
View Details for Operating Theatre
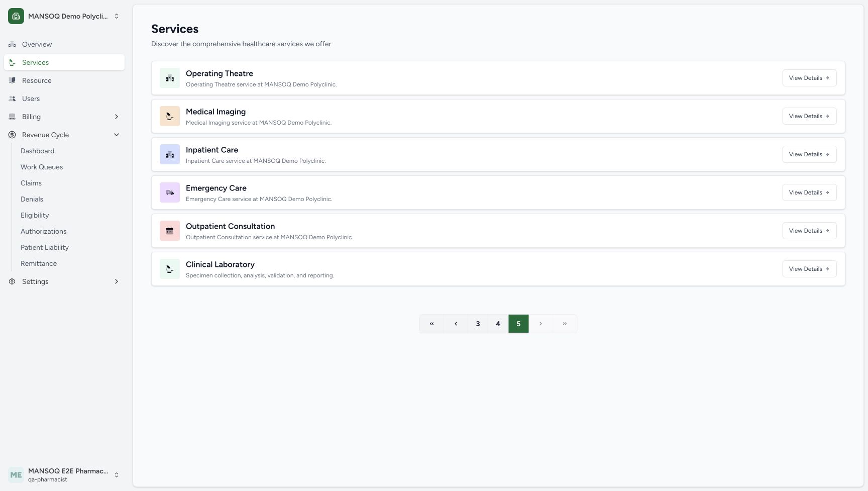(809, 78)
